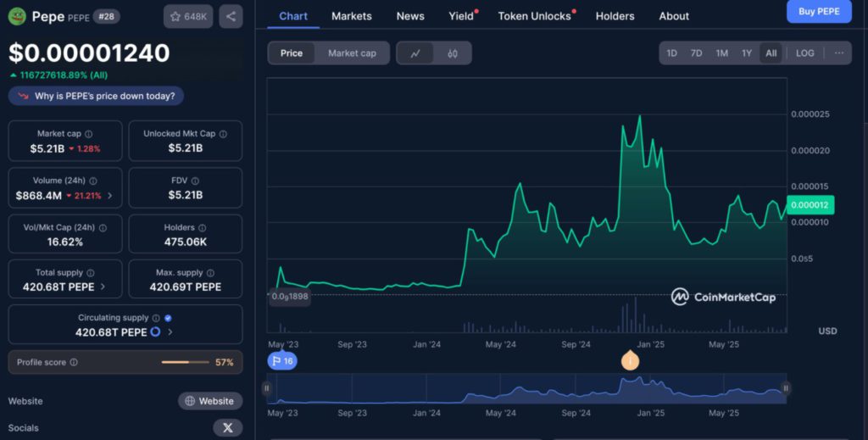Click the flag marker labeled 16
This screenshot has height=440, width=868.
click(x=281, y=361)
